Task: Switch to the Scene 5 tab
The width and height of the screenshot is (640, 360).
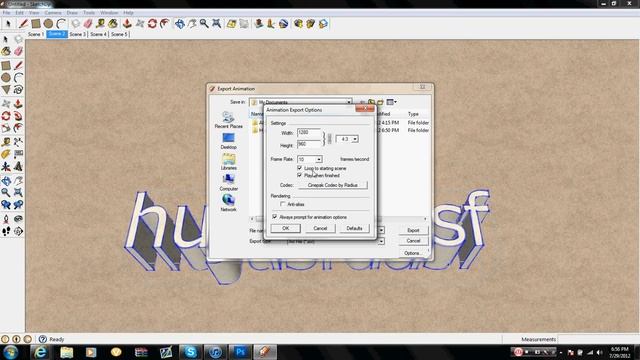Action: 119,34
